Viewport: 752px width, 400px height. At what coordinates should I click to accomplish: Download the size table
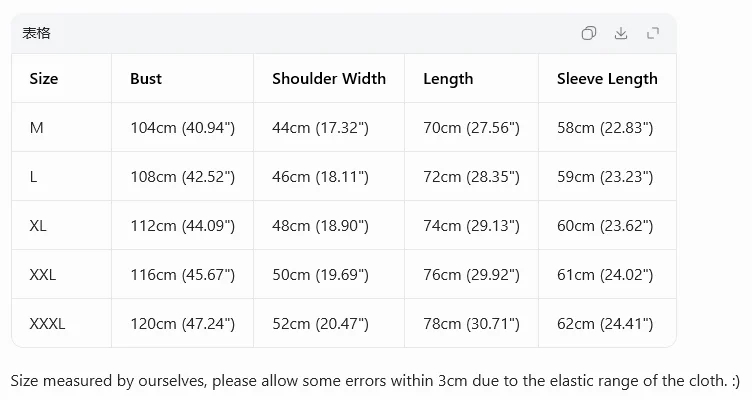tap(621, 33)
